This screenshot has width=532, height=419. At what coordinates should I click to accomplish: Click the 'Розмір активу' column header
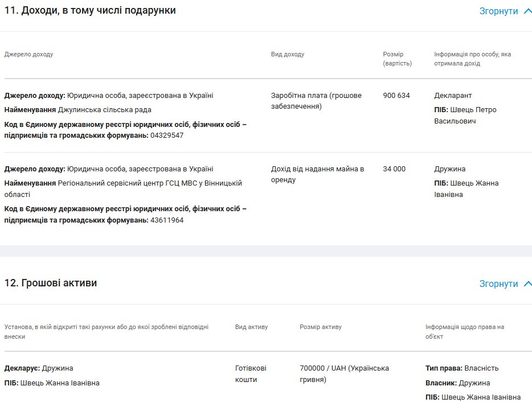321,327
